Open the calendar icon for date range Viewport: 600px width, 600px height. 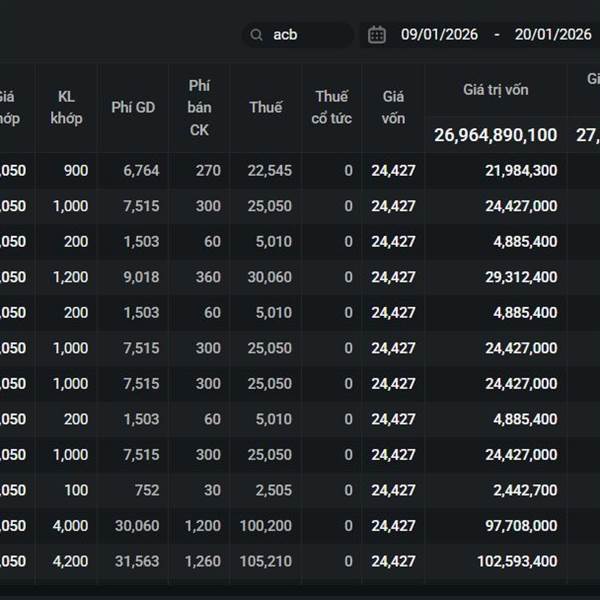tap(377, 35)
